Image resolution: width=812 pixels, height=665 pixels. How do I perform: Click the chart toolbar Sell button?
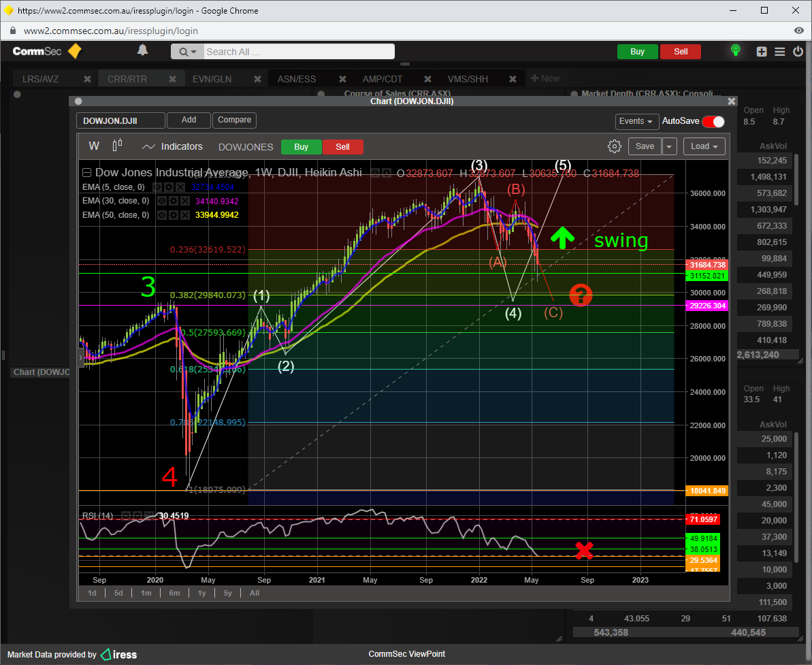[343, 147]
